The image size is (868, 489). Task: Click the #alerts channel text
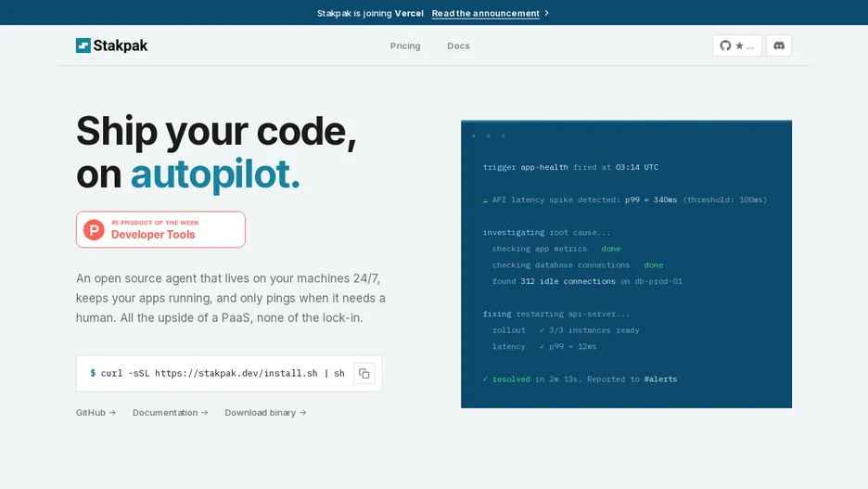660,380
